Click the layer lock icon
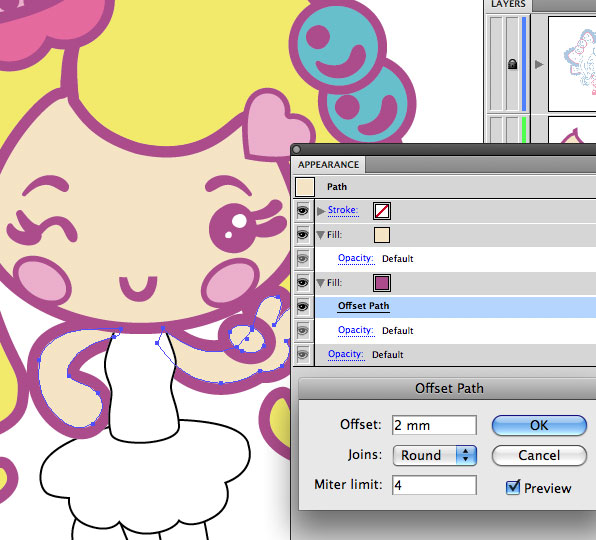The height and width of the screenshot is (540, 596). (512, 64)
